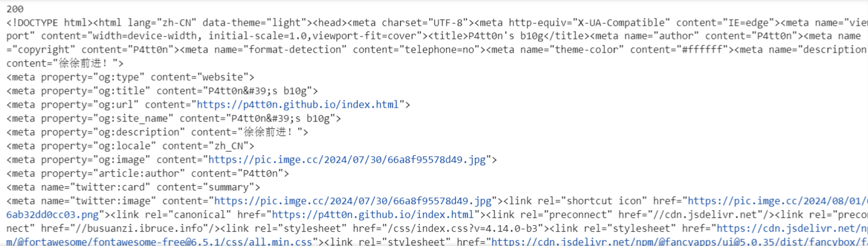This screenshot has height=246, width=868.
Task: Click the shortcut icon 2024/08/01 URL
Action: pyautogui.click(x=778, y=201)
